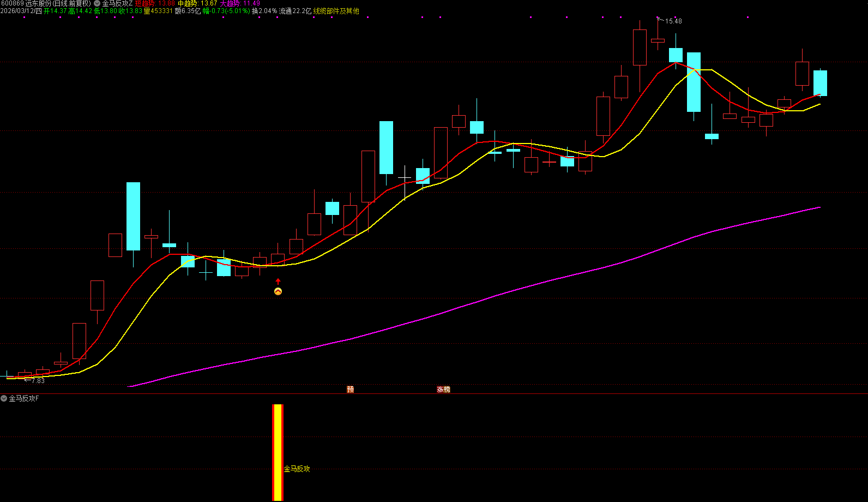Screen dimensions: 868x502
Task: Open the 预 notice marker on the timeline
Action: point(351,389)
